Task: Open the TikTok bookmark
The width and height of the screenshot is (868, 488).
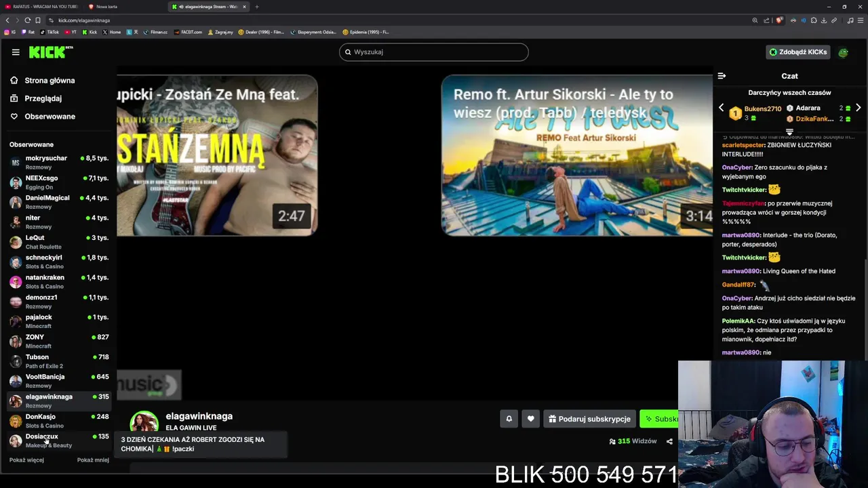Action: 50,32
